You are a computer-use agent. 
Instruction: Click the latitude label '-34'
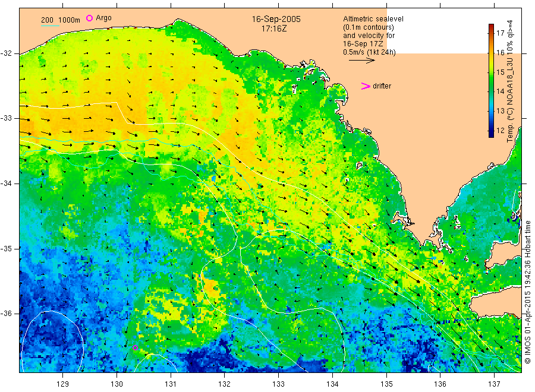point(6,184)
